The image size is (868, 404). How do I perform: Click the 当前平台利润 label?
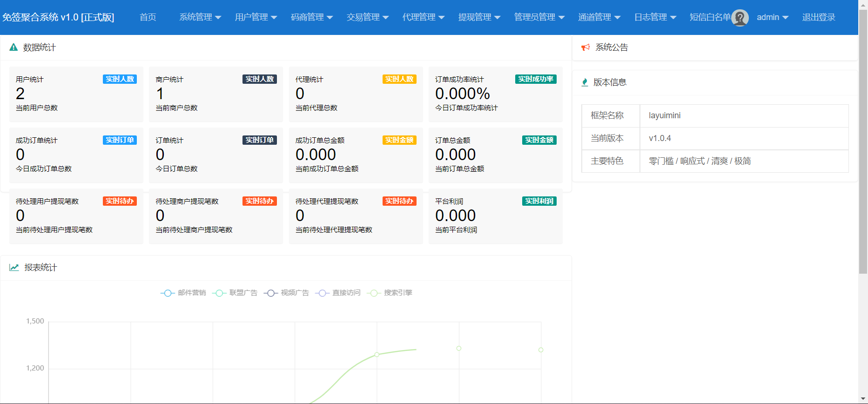pyautogui.click(x=456, y=230)
